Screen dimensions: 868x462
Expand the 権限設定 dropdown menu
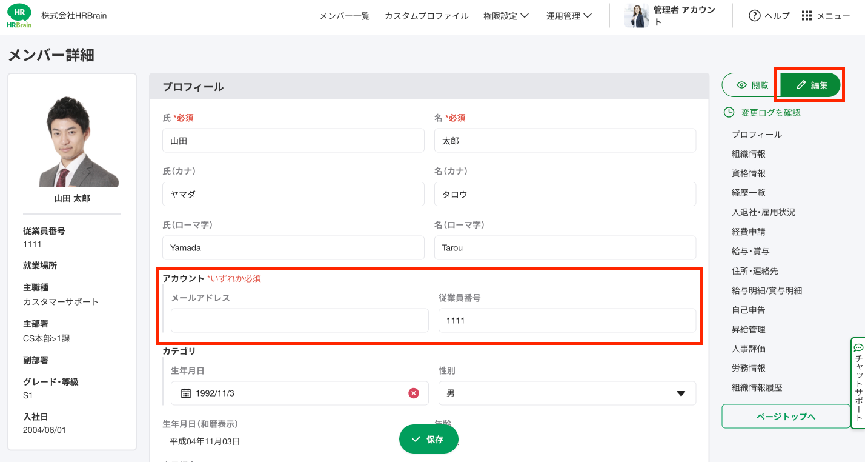click(506, 16)
